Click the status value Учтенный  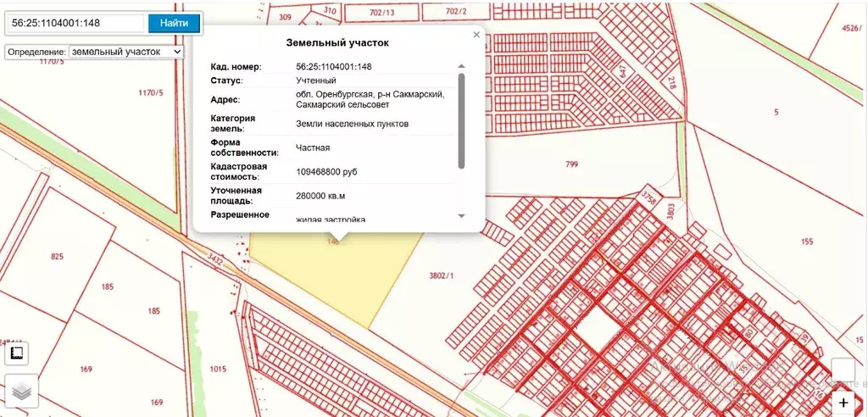coord(316,81)
